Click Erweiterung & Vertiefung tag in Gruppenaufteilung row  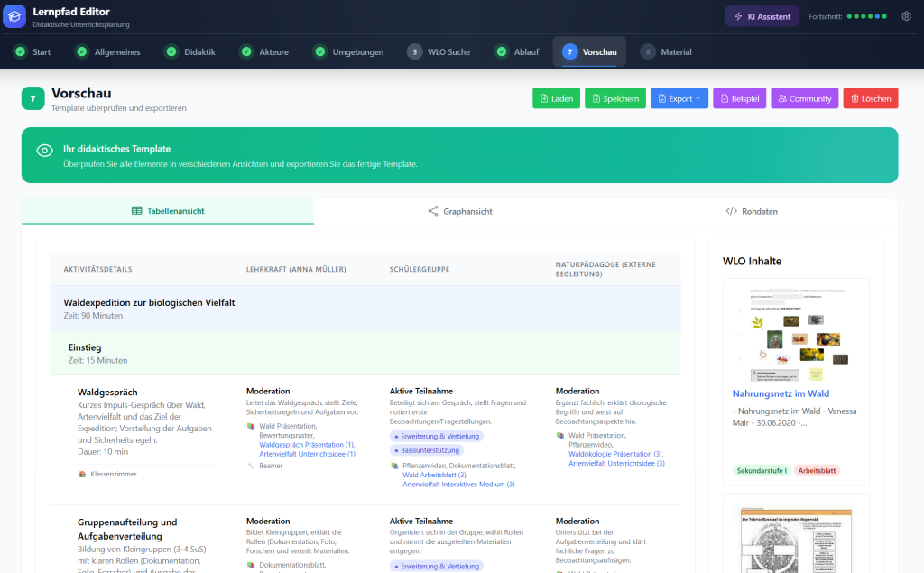pyautogui.click(x=437, y=566)
